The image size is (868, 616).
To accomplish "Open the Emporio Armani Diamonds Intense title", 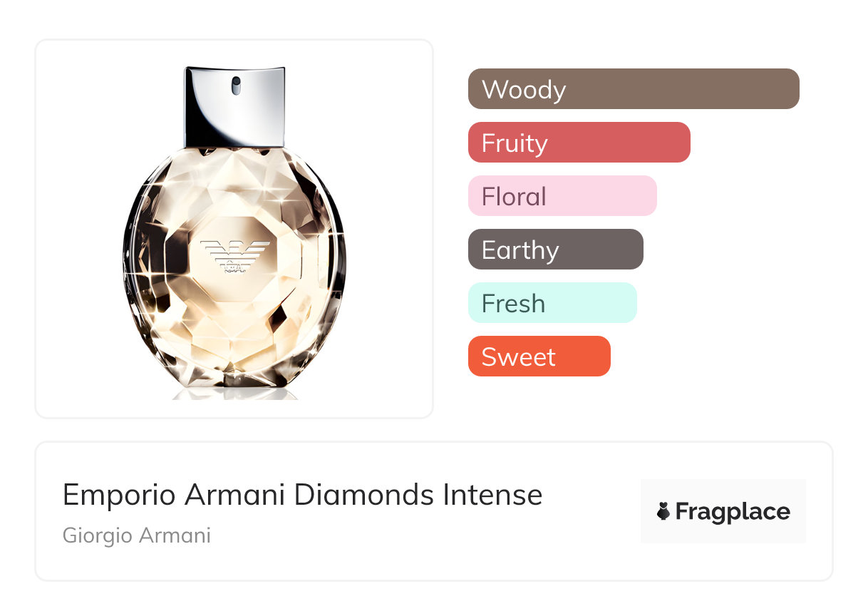I will (302, 494).
